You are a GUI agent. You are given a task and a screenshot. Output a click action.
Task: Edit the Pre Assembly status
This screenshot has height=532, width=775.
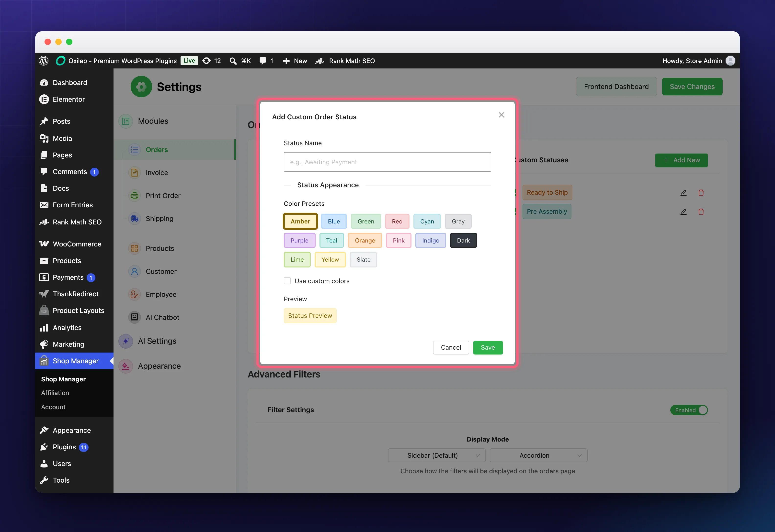[x=683, y=212]
